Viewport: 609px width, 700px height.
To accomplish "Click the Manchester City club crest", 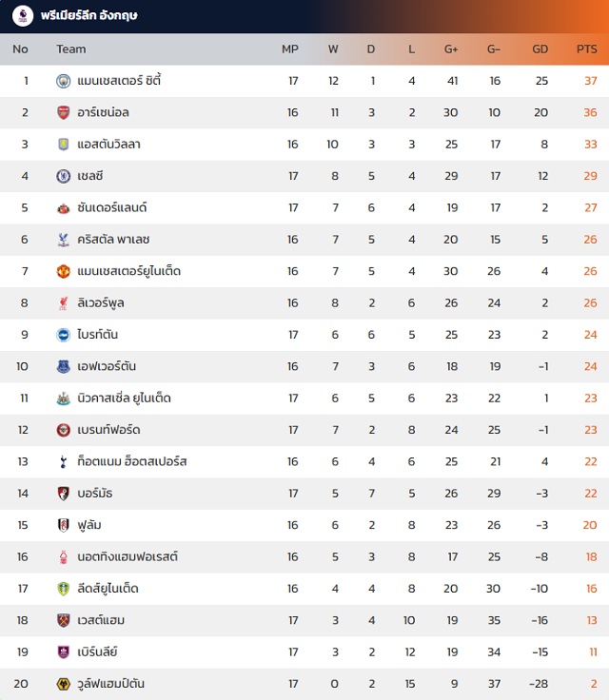I will (x=64, y=81).
